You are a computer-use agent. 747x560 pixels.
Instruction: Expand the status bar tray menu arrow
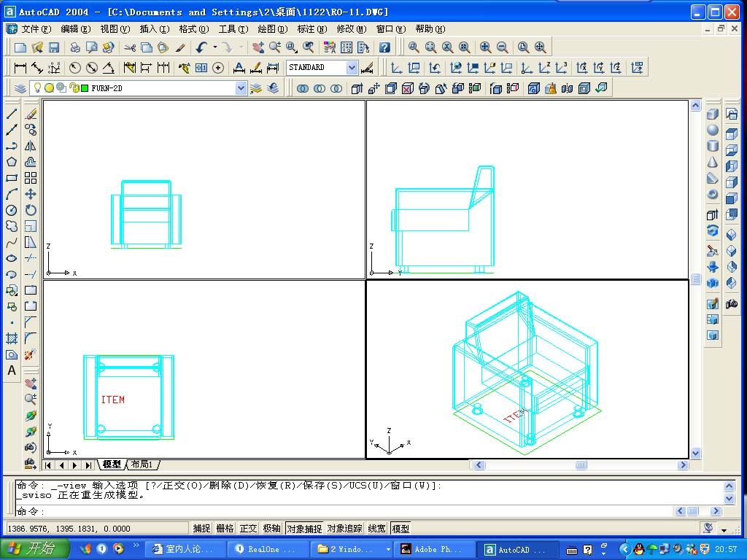pyautogui.click(x=724, y=530)
